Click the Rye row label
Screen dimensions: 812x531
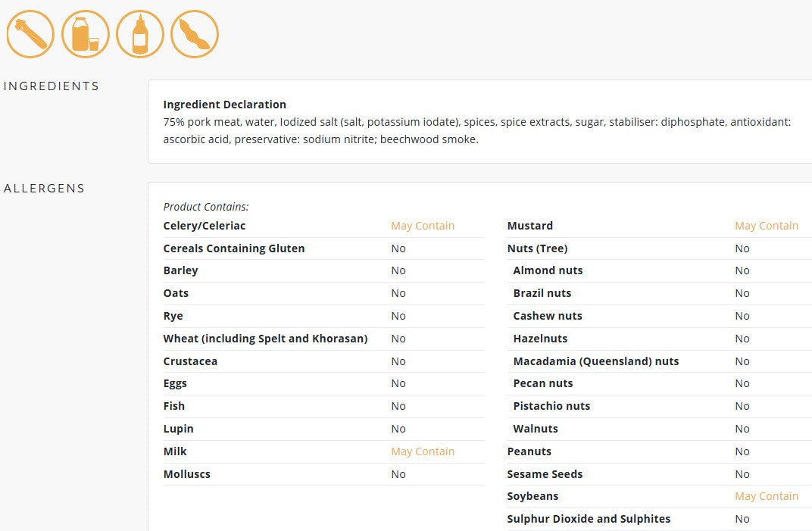(x=173, y=316)
